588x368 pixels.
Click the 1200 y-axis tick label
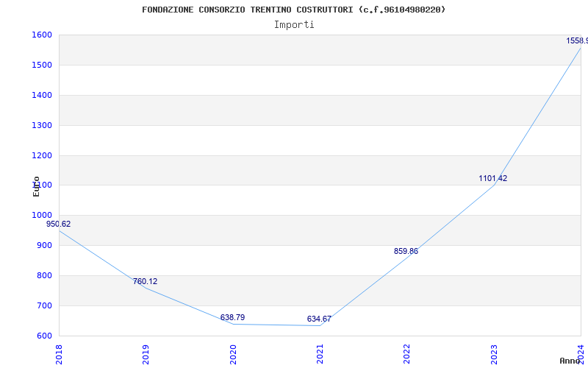coord(42,155)
